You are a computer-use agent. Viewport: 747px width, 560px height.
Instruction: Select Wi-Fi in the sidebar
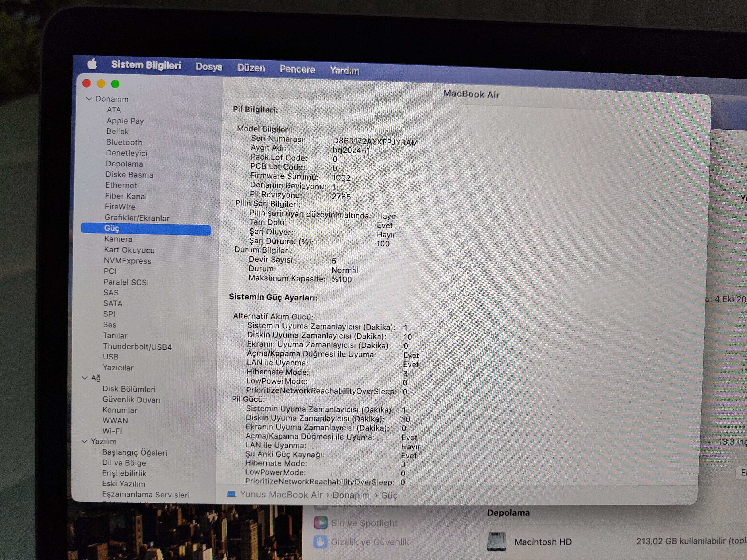tap(112, 431)
